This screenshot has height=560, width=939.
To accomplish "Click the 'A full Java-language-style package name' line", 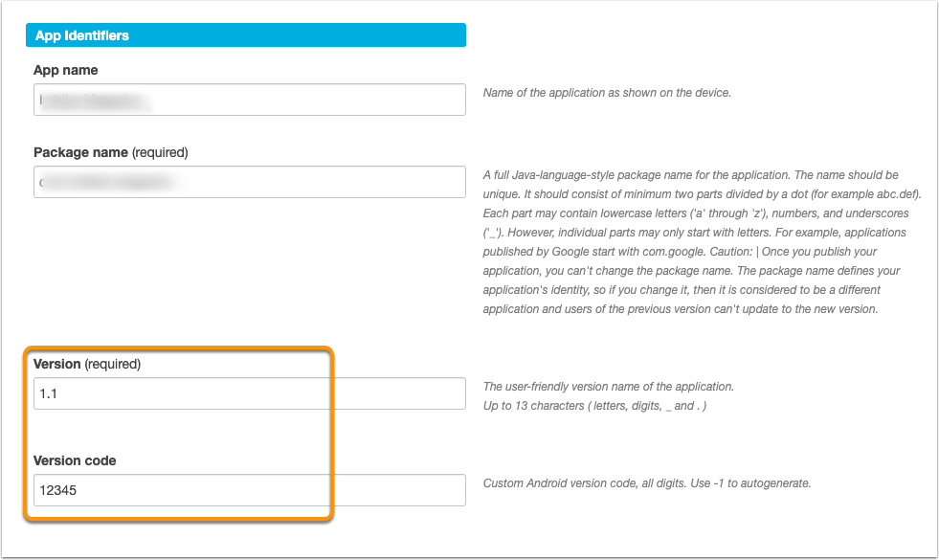I will 690,175.
